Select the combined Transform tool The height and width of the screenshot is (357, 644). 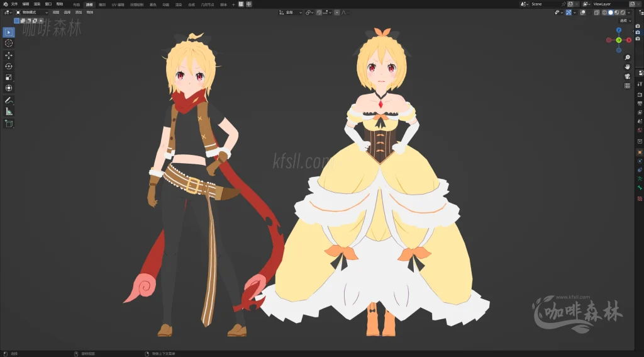[x=9, y=88]
